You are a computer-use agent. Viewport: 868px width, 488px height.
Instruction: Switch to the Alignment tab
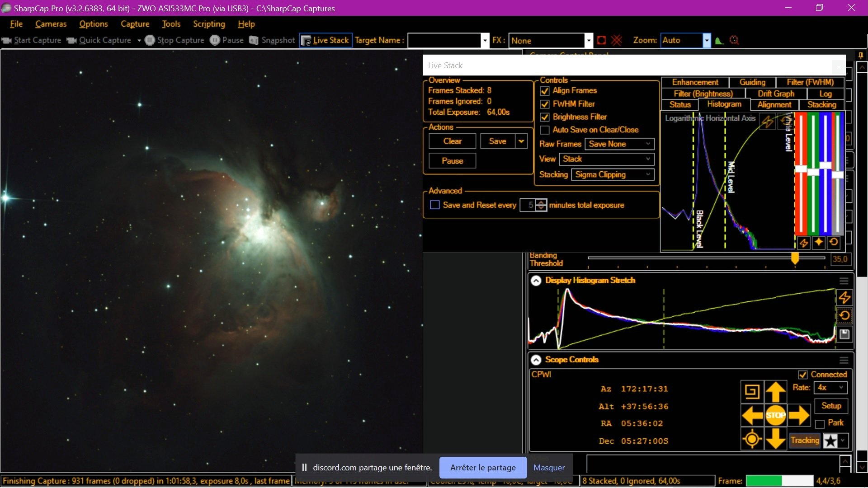[x=774, y=105]
